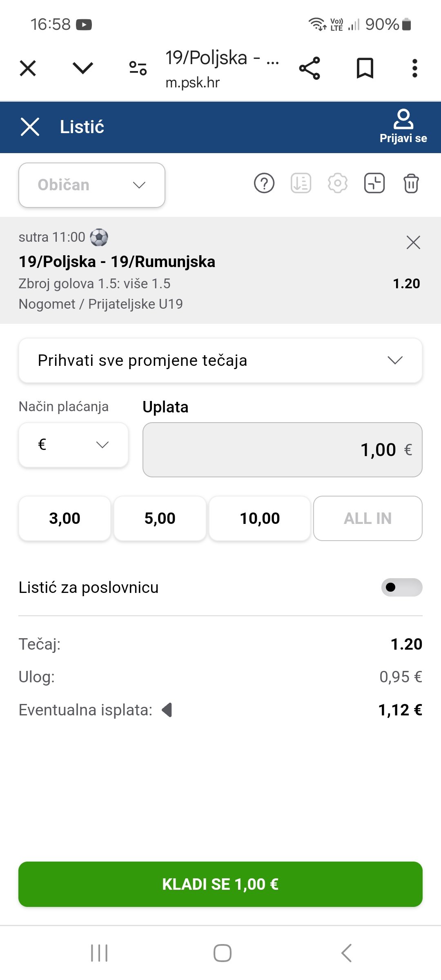The image size is (441, 980).
Task: Click the add-slip plus icon
Action: coord(374,183)
